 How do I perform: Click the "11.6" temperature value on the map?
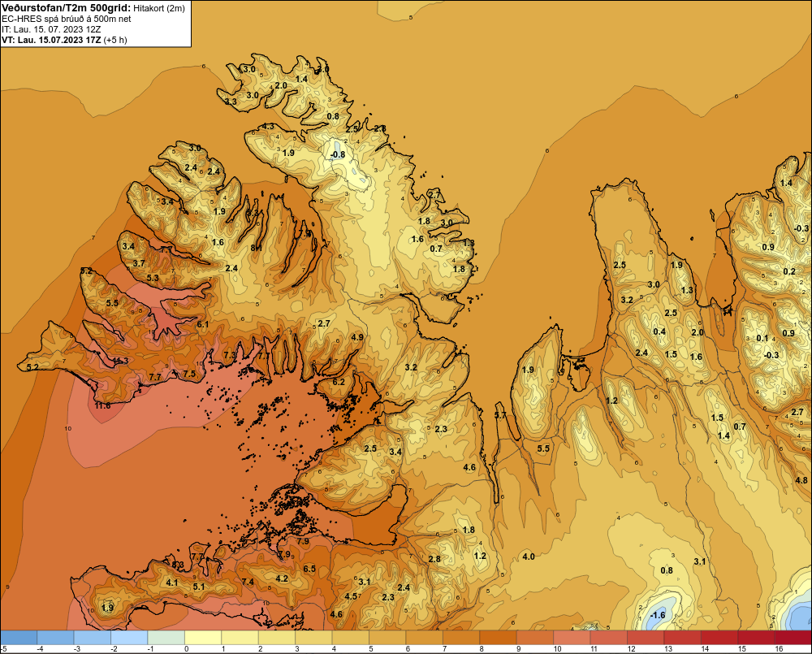coord(102,405)
